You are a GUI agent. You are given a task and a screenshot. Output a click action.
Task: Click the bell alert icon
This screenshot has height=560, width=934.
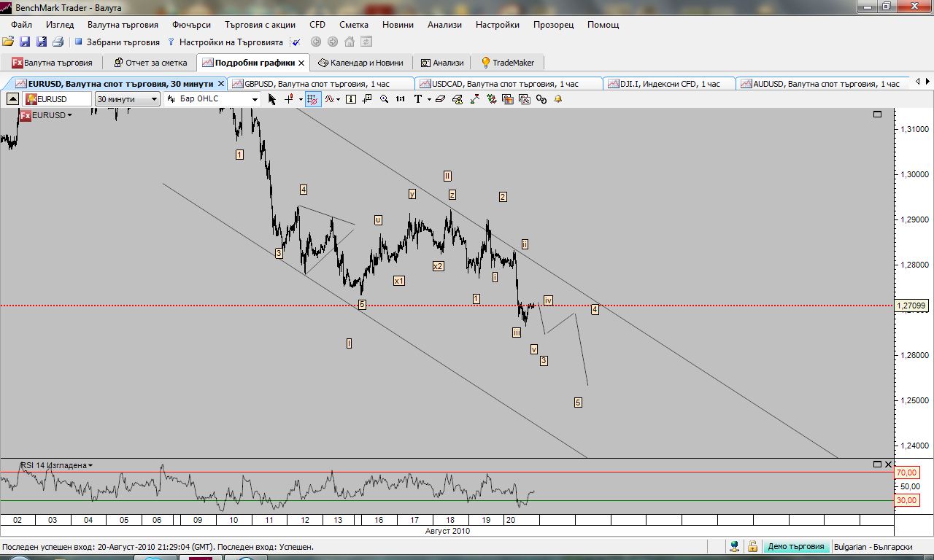[557, 99]
